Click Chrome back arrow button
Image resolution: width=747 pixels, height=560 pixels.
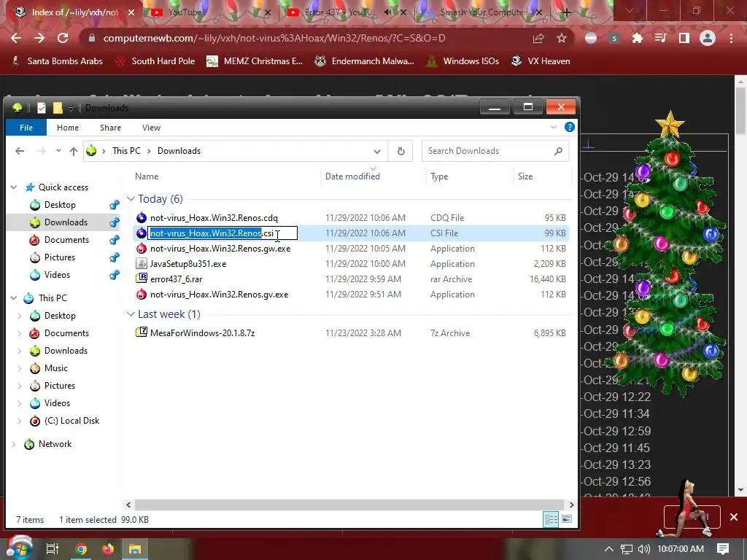16,38
